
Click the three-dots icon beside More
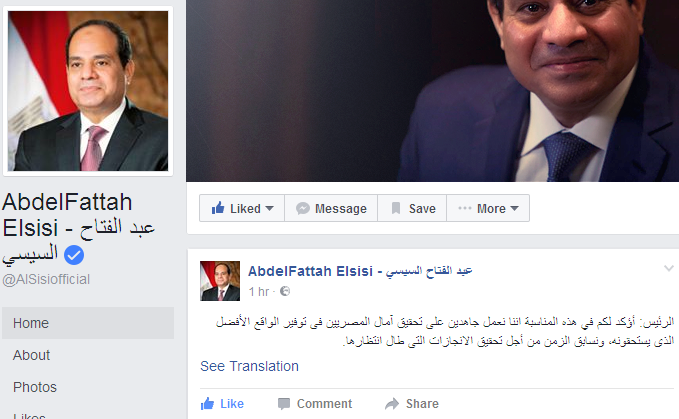[465, 208]
